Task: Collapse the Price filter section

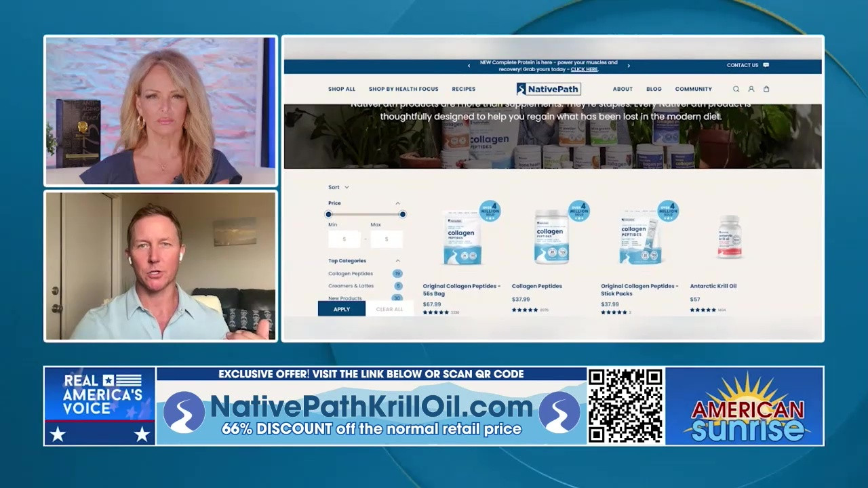Action: 397,203
